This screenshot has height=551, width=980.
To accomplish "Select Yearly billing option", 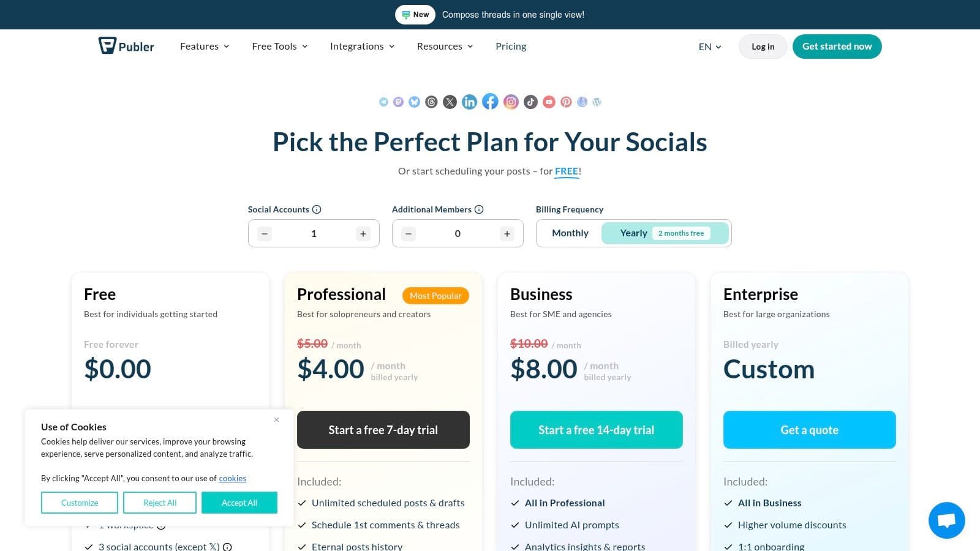I will (633, 233).
